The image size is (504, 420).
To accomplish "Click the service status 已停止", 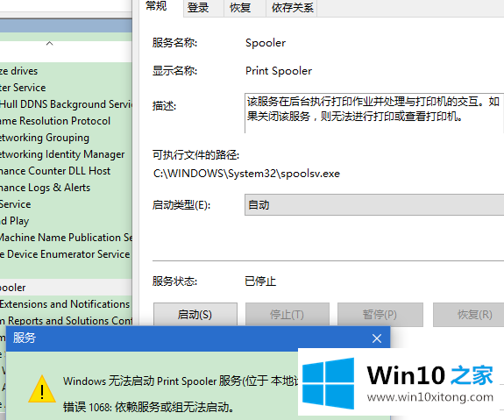I will click(x=260, y=281).
